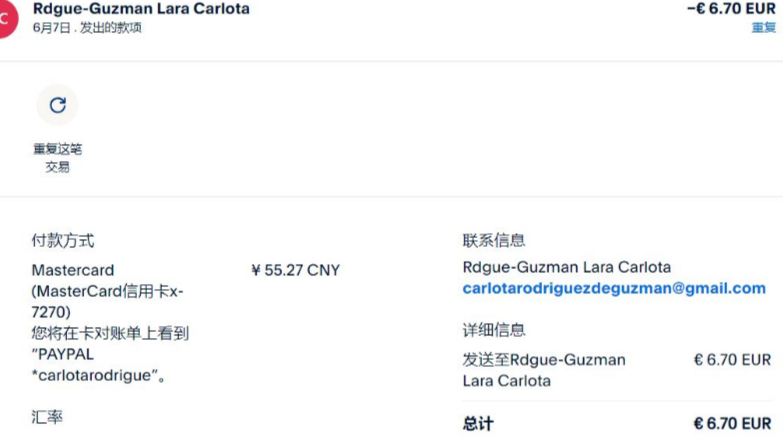This screenshot has width=783, height=437.
Task: Click the 6月7日 发出的款项 date line
Action: tap(88, 28)
